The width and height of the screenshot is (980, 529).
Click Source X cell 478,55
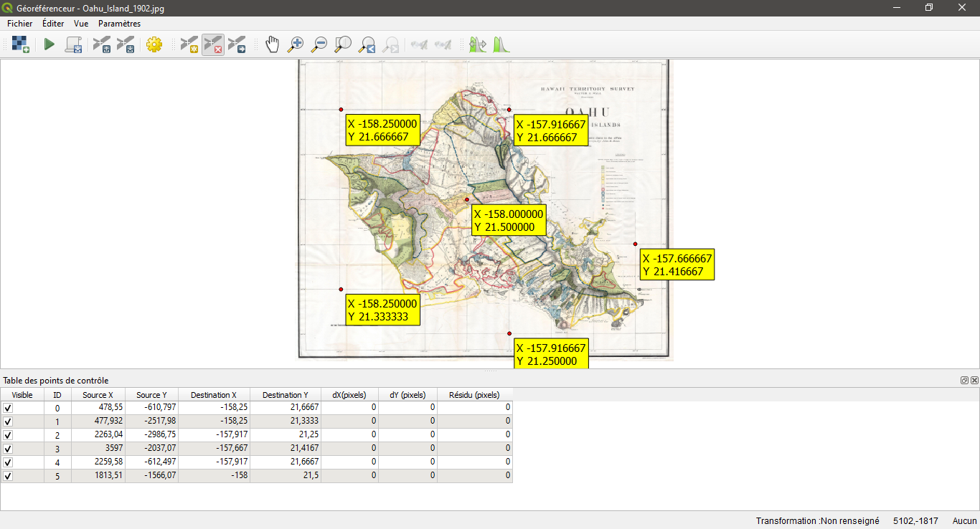[x=98, y=408]
